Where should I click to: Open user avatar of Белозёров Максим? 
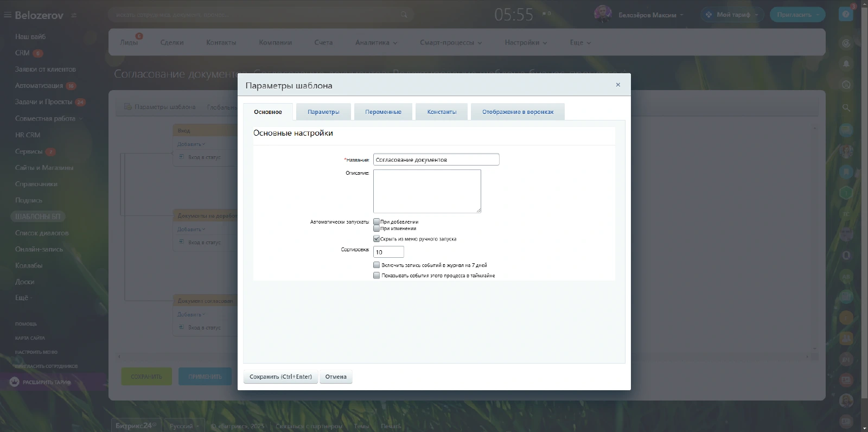pyautogui.click(x=603, y=15)
